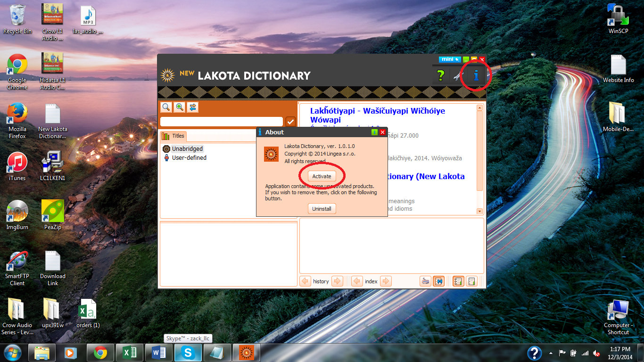
Task: Click the Word icon in the taskbar
Action: 159,353
